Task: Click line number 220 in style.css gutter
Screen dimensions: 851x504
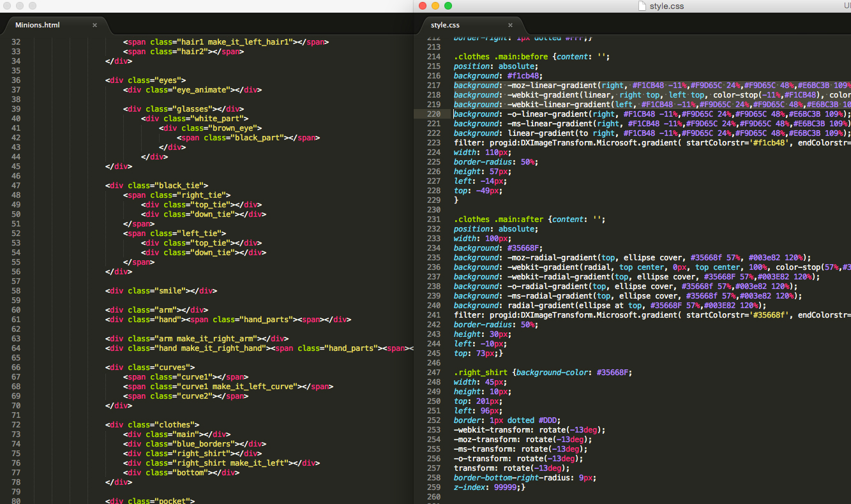Action: click(433, 114)
